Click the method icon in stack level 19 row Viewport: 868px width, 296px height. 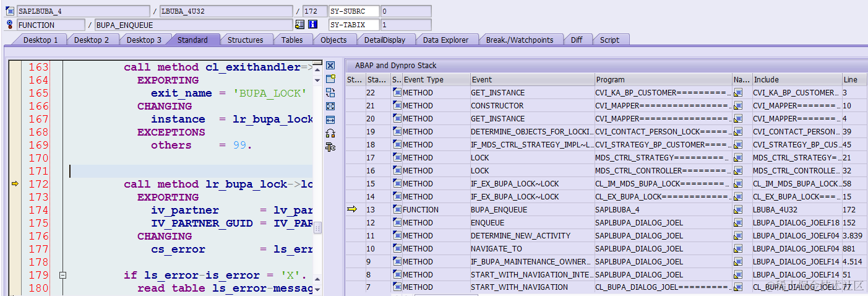[397, 132]
